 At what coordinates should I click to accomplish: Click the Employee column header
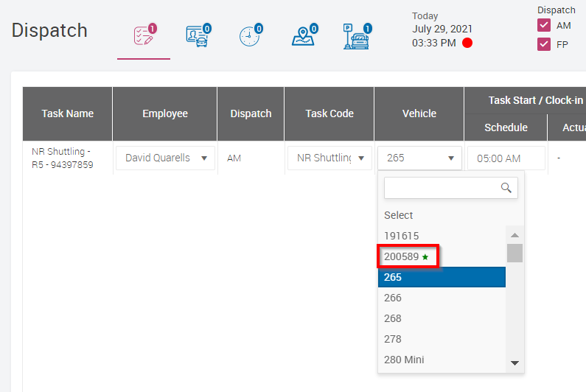165,113
